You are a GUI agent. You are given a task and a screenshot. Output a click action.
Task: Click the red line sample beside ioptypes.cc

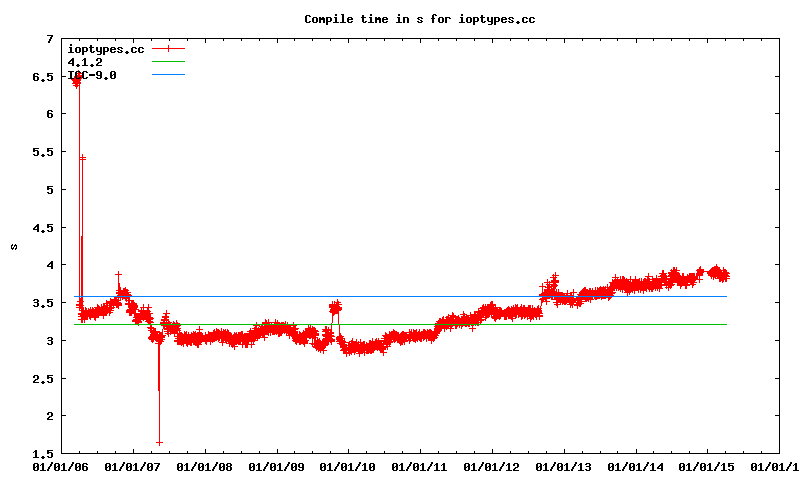169,49
